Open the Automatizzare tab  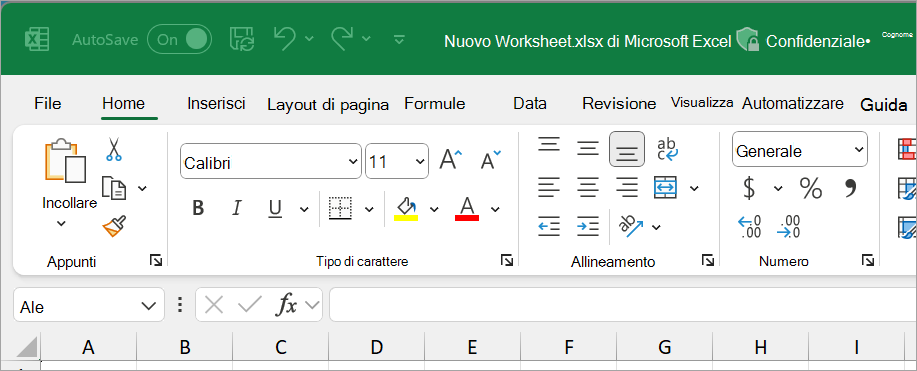click(792, 104)
